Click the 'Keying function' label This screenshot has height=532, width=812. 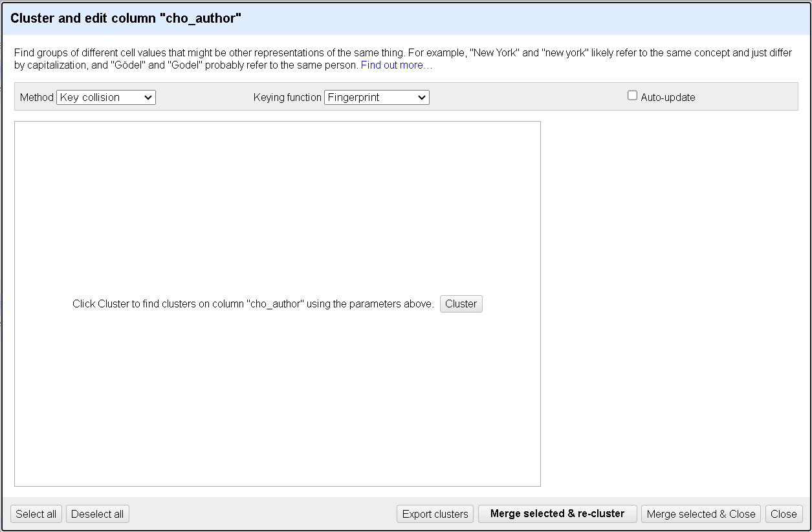(287, 98)
